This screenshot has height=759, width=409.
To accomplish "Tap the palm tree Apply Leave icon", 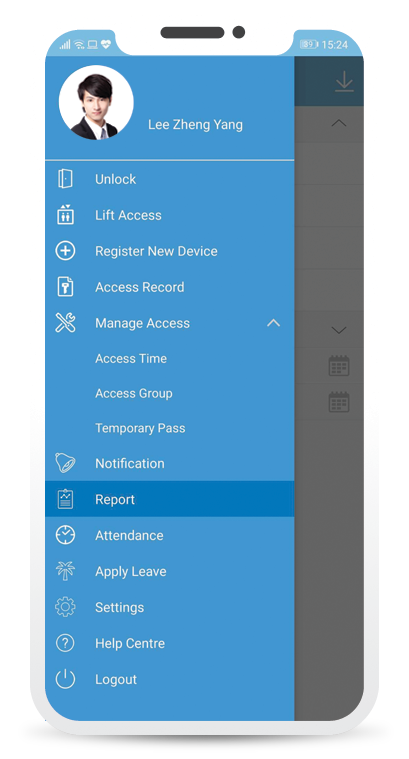I will [x=65, y=571].
